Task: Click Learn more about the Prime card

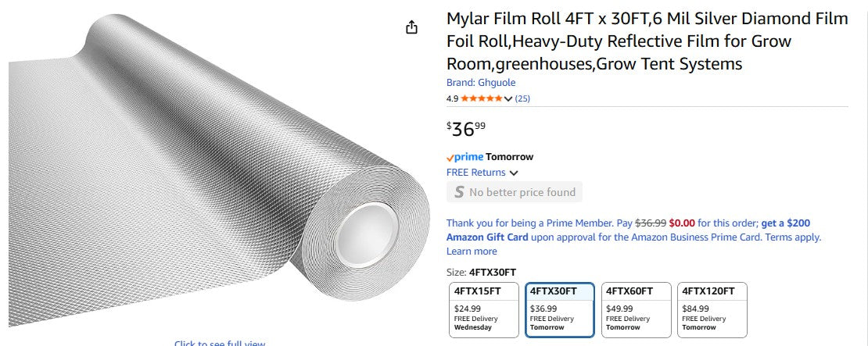Action: [472, 251]
